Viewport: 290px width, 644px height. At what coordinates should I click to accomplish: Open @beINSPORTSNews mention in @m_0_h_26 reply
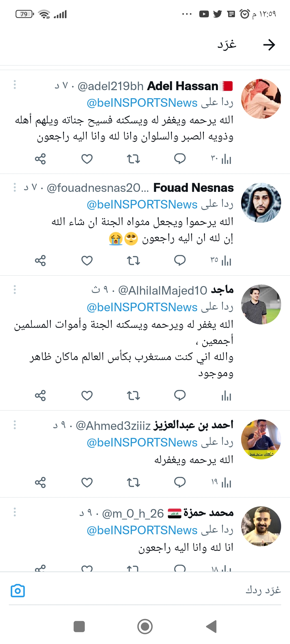tap(142, 530)
